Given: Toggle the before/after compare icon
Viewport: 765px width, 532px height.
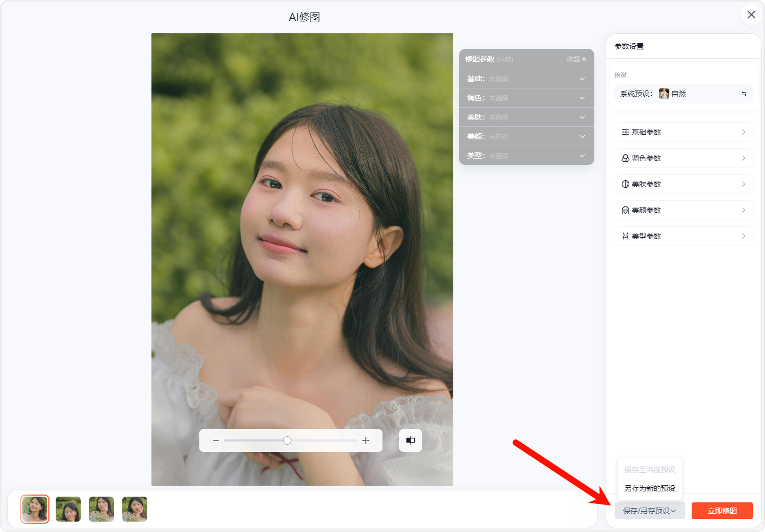Looking at the screenshot, I should (x=411, y=440).
